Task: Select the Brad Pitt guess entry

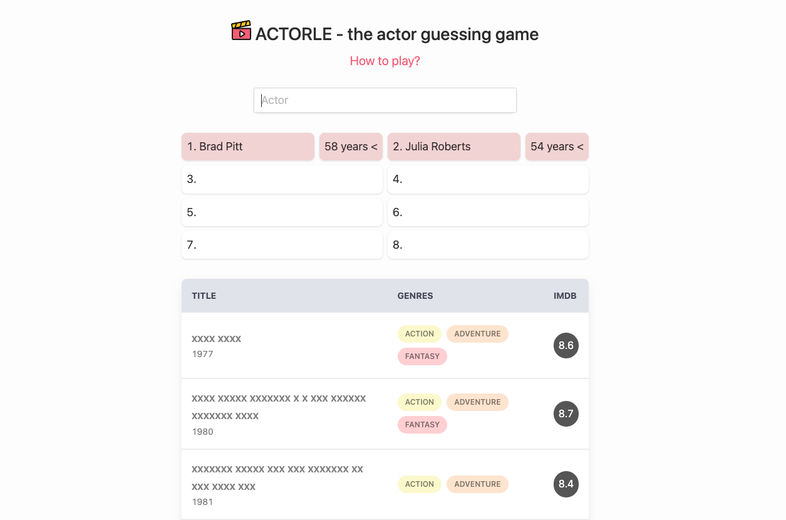Action: pyautogui.click(x=248, y=146)
